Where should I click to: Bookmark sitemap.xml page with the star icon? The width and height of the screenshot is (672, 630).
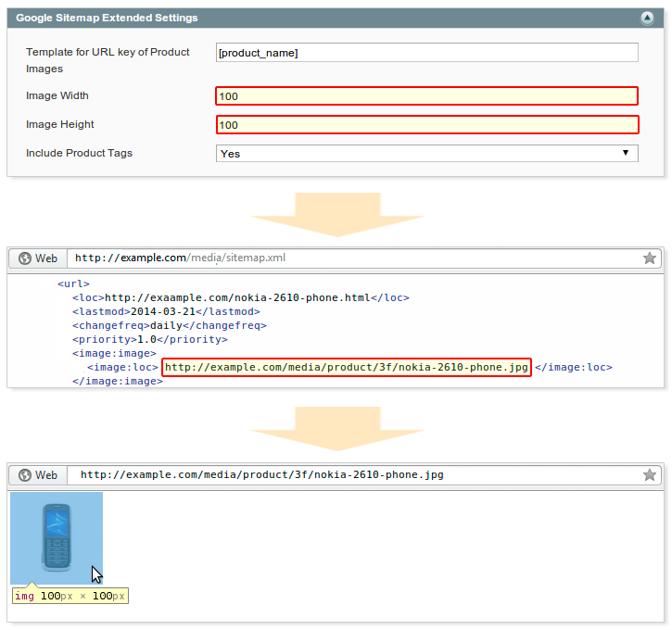point(649,258)
